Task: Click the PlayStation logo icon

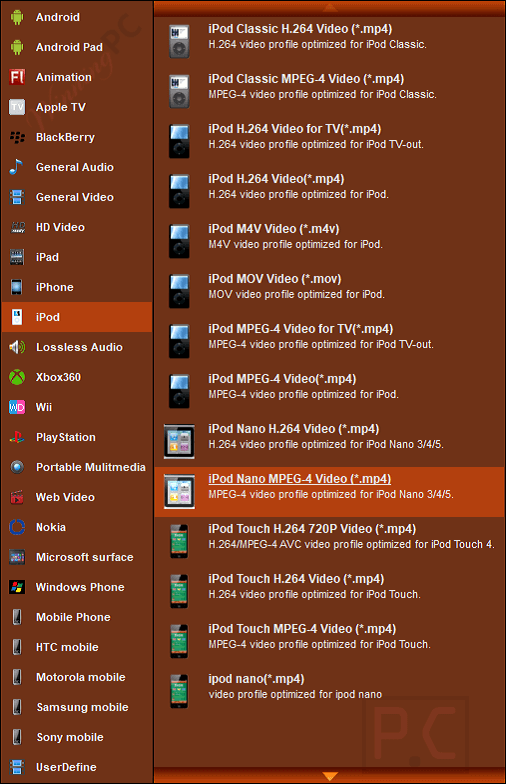Action: point(17,437)
